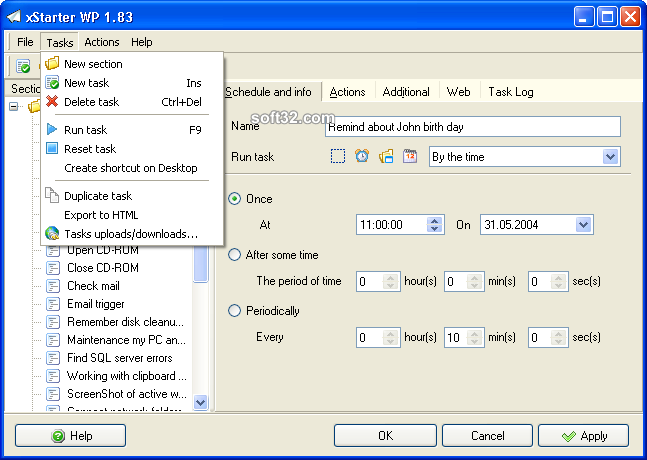647x460 pixels.
Task: Click the New task toolbar icon
Action: click(x=23, y=66)
